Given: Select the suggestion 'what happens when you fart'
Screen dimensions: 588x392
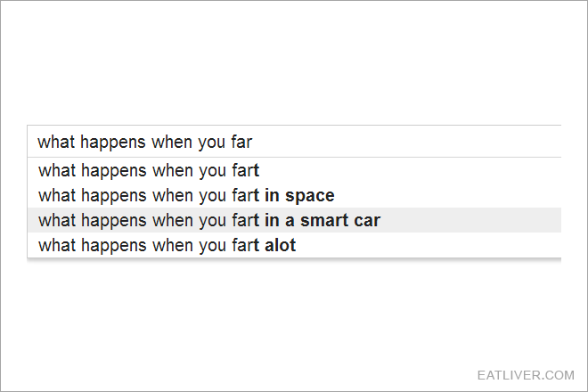Looking at the screenshot, I should (294, 170).
